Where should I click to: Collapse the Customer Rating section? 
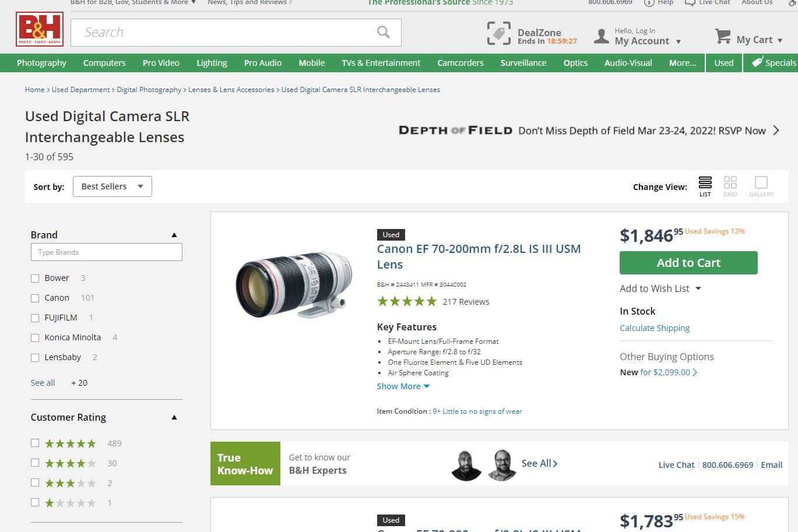pos(174,417)
